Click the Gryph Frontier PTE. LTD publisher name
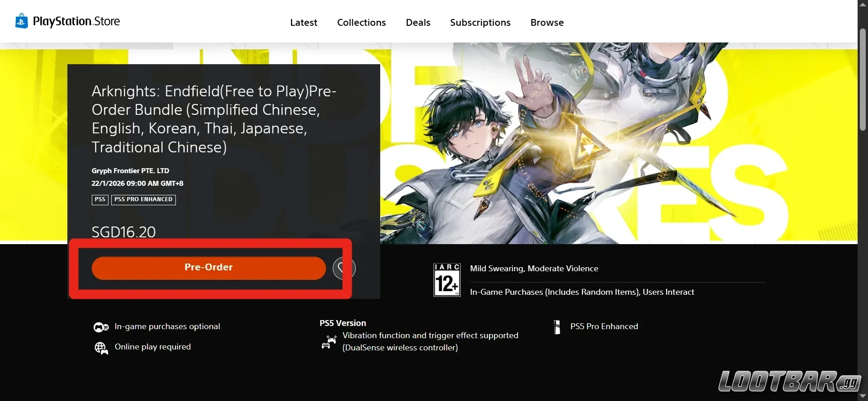This screenshot has height=401, width=868. click(130, 171)
